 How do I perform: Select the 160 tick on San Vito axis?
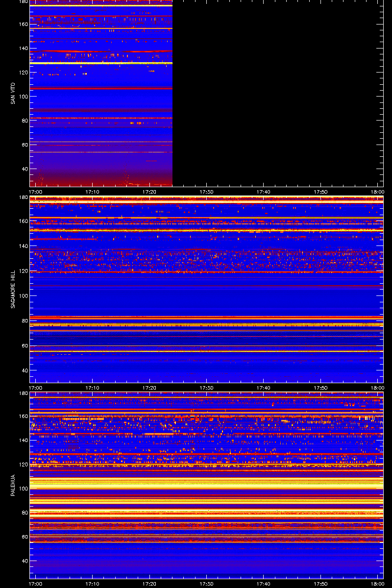(x=23, y=24)
